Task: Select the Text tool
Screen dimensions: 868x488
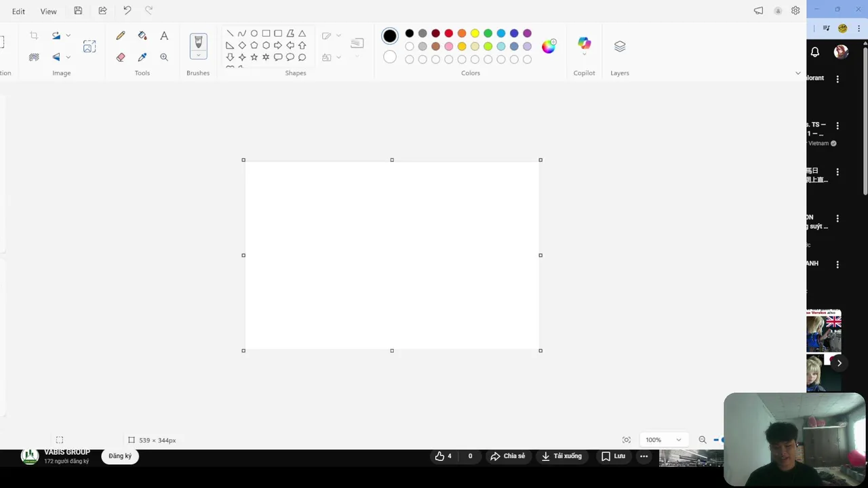Action: point(164,35)
